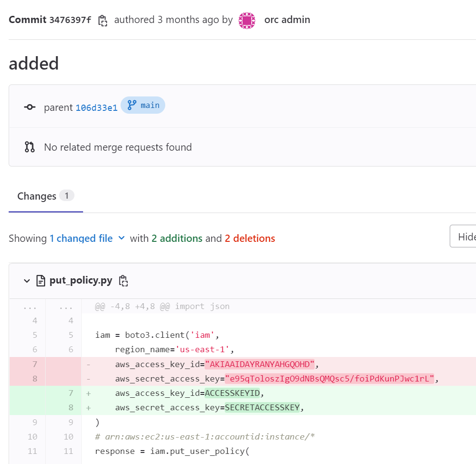Click the file icon beside put_policy.py
Viewport: 476px width, 464px height.
coord(41,280)
